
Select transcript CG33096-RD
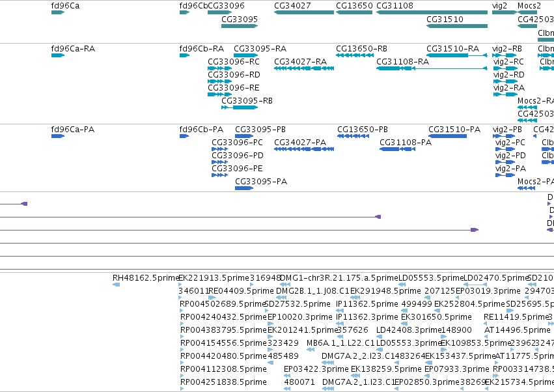click(x=219, y=81)
